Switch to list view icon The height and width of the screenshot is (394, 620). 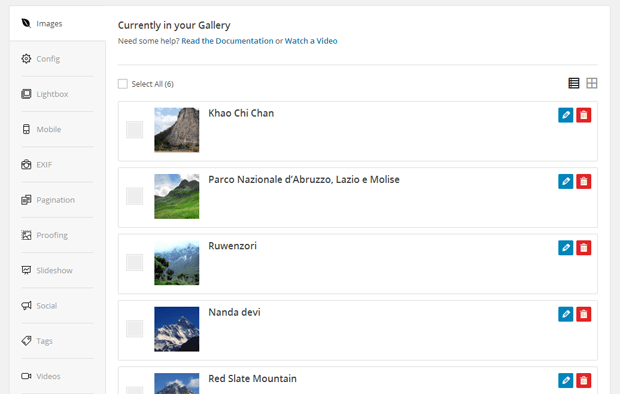[x=574, y=83]
